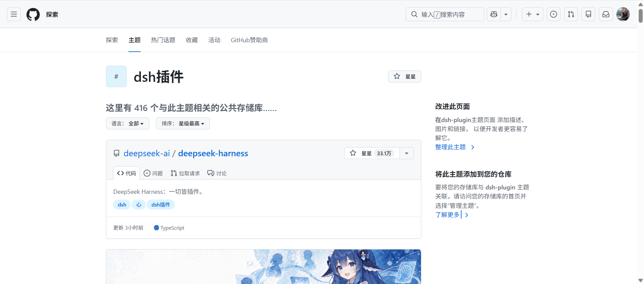Click the hash topic icon
Viewport: 644px width, 284px height.
coord(116,76)
